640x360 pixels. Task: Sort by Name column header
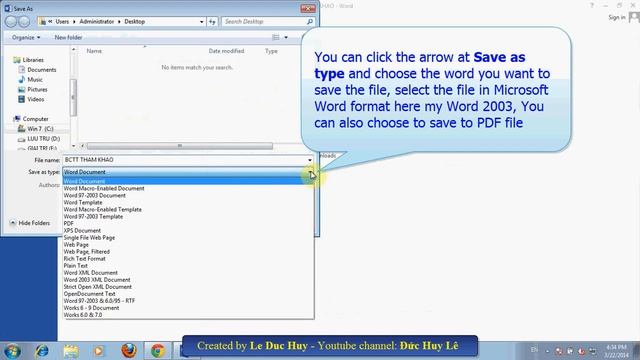point(94,51)
